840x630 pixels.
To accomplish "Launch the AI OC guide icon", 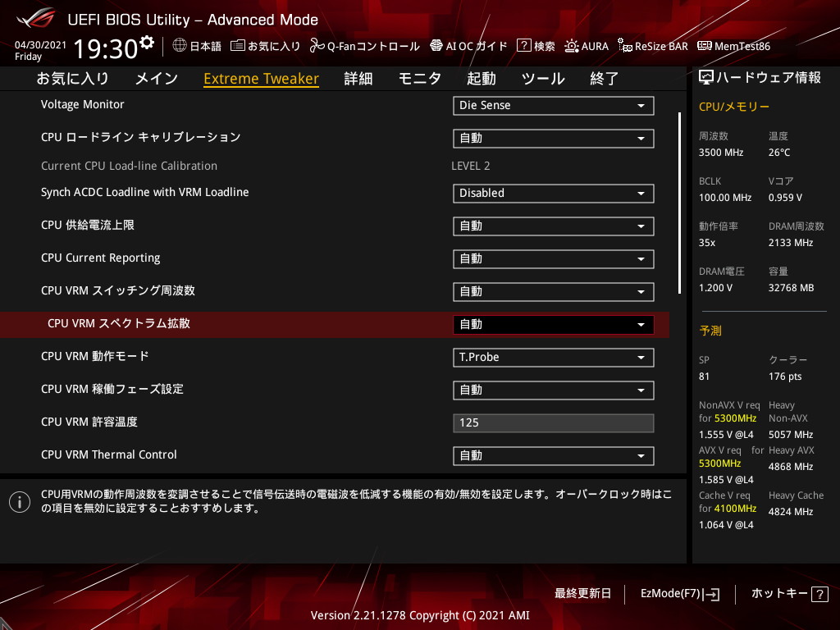I will point(436,46).
